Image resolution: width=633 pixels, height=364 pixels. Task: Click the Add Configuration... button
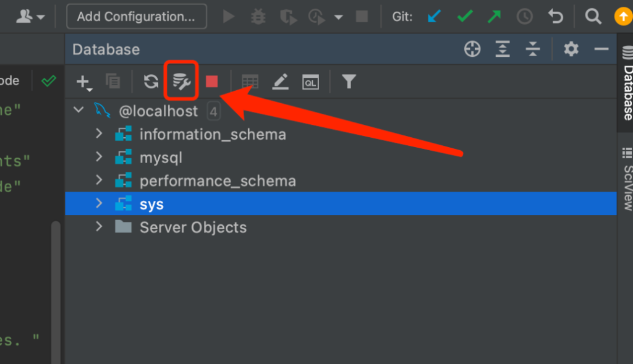tap(137, 17)
